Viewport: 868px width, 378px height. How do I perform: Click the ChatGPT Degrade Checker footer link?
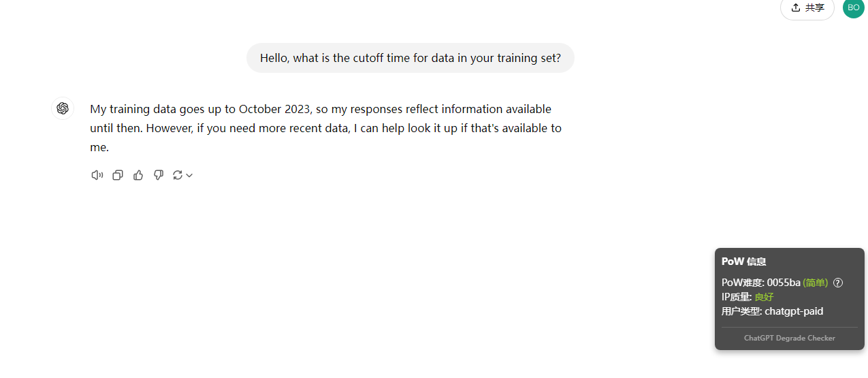(790, 338)
